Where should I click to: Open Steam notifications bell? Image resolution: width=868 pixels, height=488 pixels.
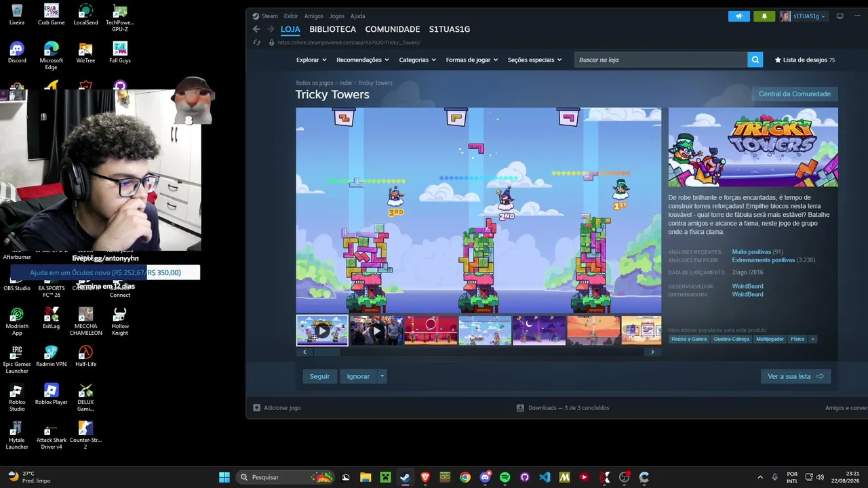pos(764,16)
